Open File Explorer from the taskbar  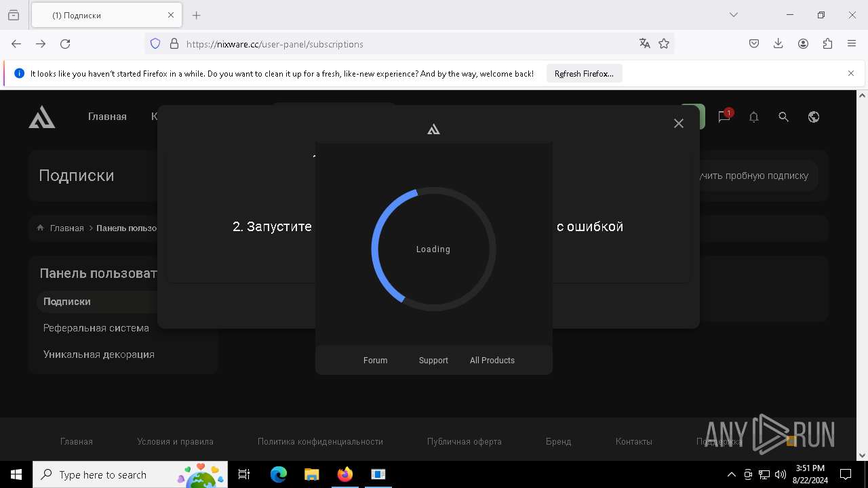[x=311, y=474]
